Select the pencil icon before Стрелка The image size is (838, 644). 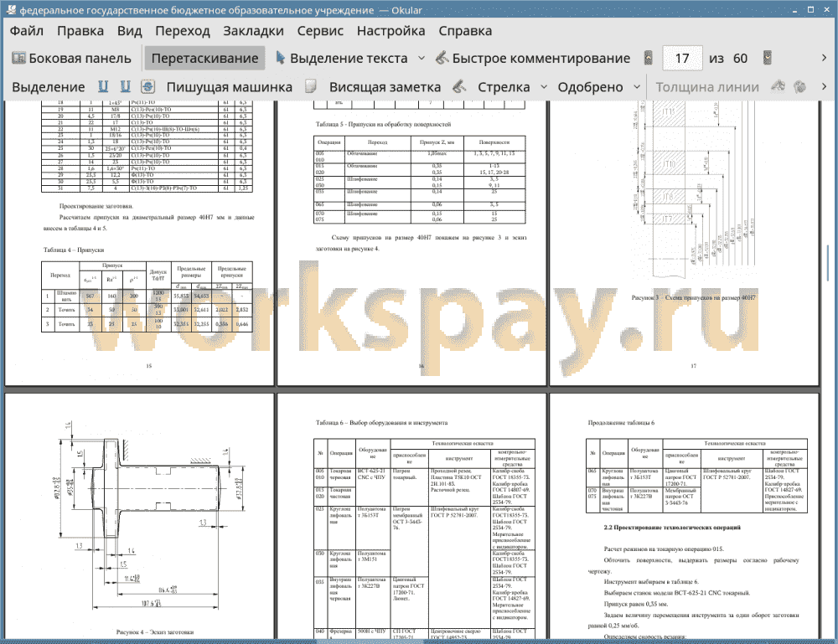[459, 86]
